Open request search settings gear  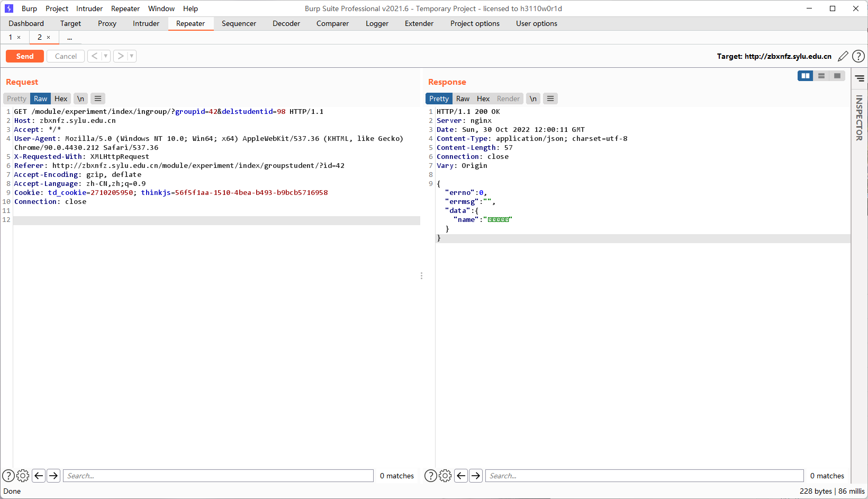(23, 476)
